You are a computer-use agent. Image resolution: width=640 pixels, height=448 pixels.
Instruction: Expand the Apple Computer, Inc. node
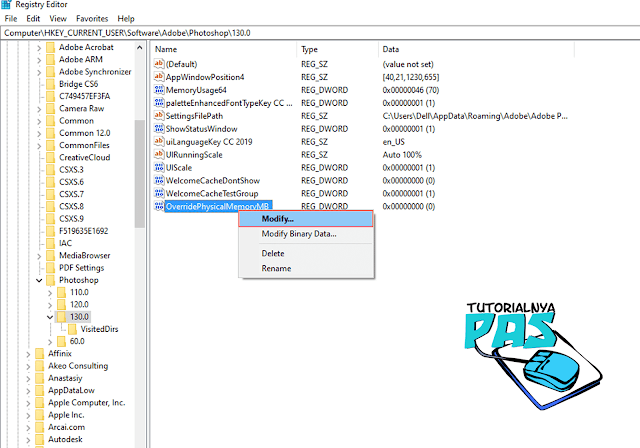click(28, 403)
